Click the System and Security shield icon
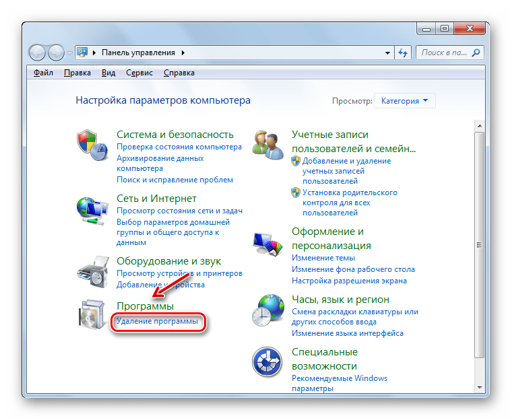This screenshot has height=420, width=512. coord(92,145)
